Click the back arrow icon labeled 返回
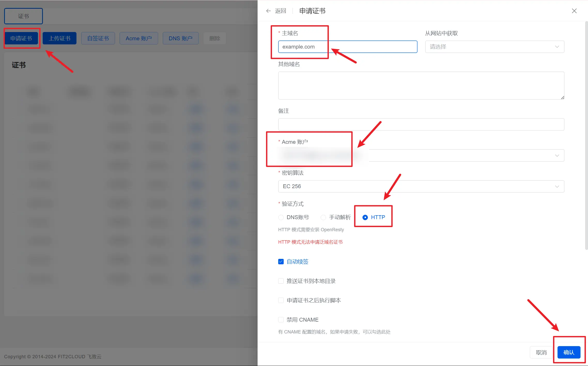588x366 pixels. [x=269, y=11]
